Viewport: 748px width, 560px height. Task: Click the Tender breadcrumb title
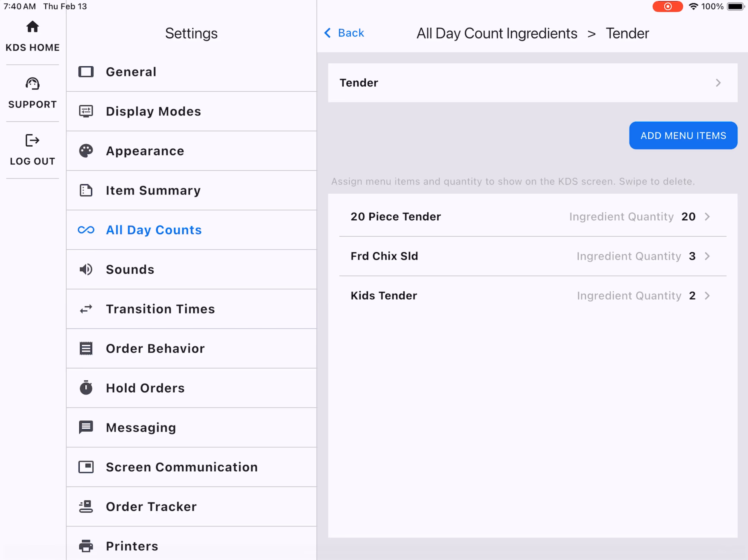[627, 33]
